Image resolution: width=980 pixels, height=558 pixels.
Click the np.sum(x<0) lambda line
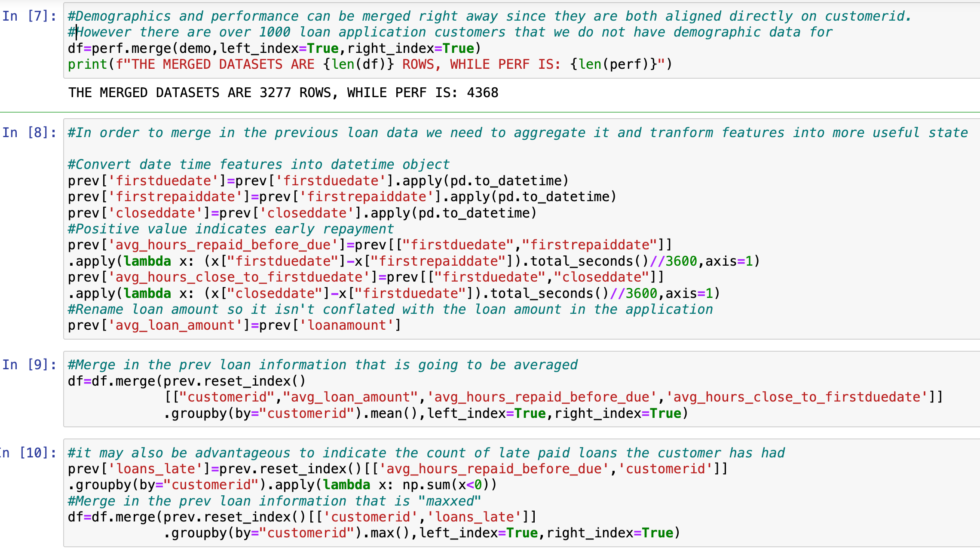(x=282, y=485)
